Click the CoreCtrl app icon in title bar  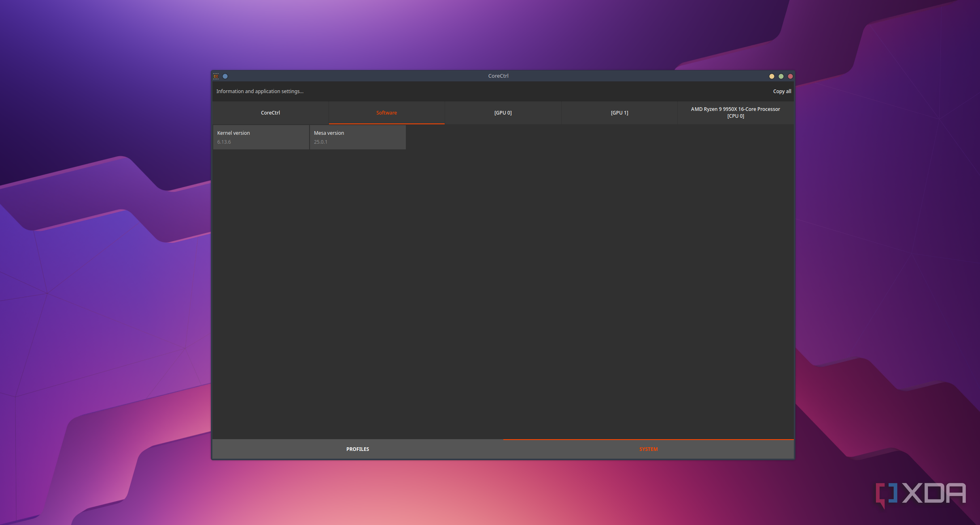[216, 76]
